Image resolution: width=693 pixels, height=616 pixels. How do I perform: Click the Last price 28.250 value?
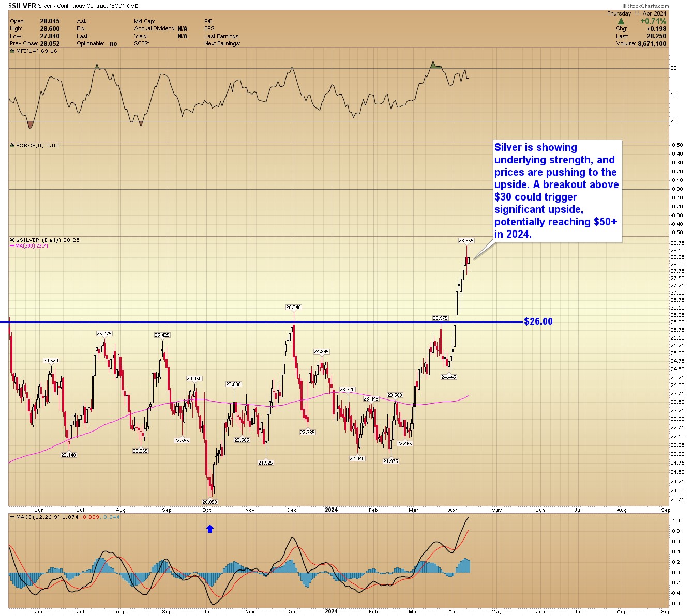point(656,36)
